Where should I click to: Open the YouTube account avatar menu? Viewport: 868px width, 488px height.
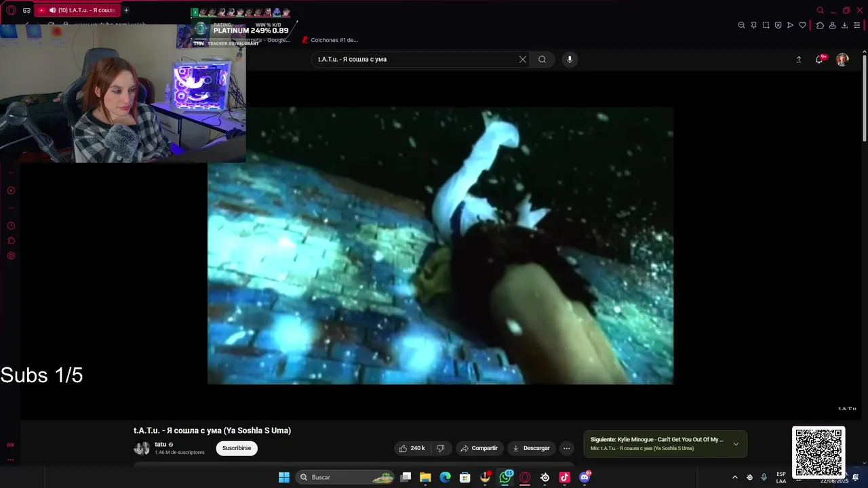coord(842,60)
